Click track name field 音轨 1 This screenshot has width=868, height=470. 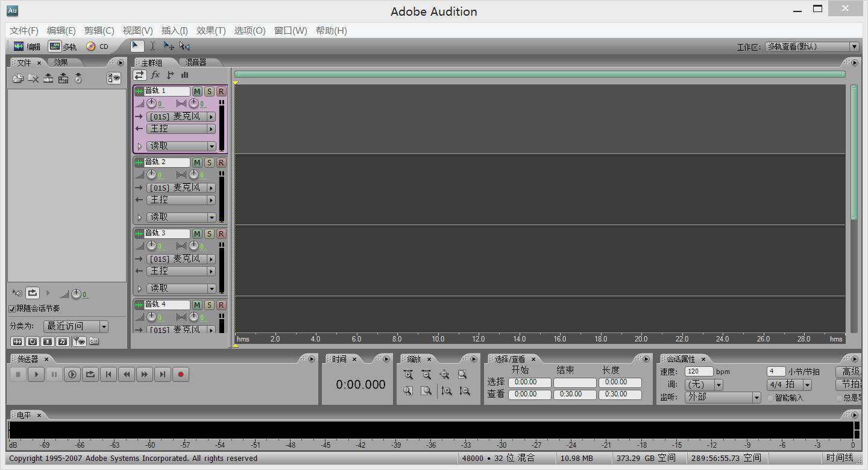[x=167, y=91]
